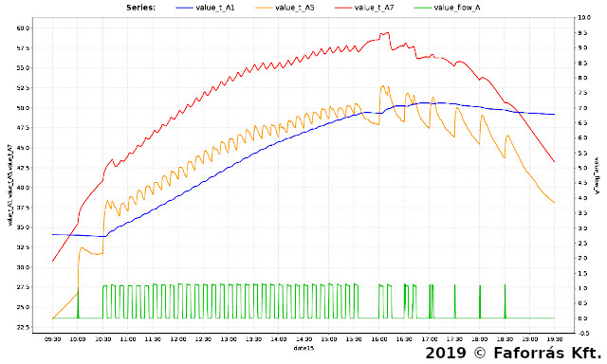607x364 pixels.
Task: Click the 7.0 label on the right flow axis
Action: [x=583, y=108]
